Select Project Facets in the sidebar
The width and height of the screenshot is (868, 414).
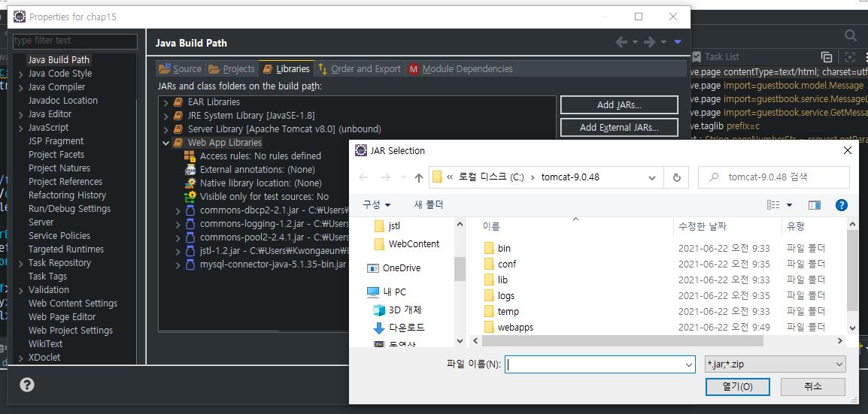tap(56, 155)
